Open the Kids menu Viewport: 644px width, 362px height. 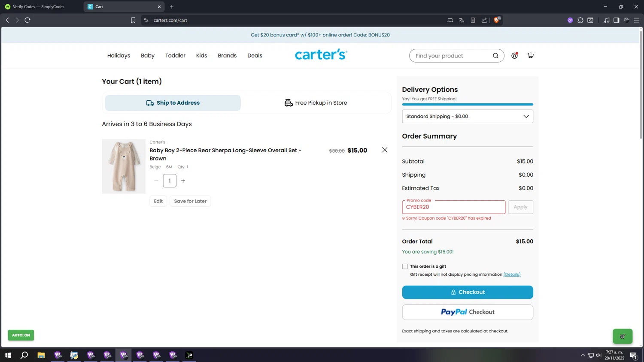(x=202, y=55)
